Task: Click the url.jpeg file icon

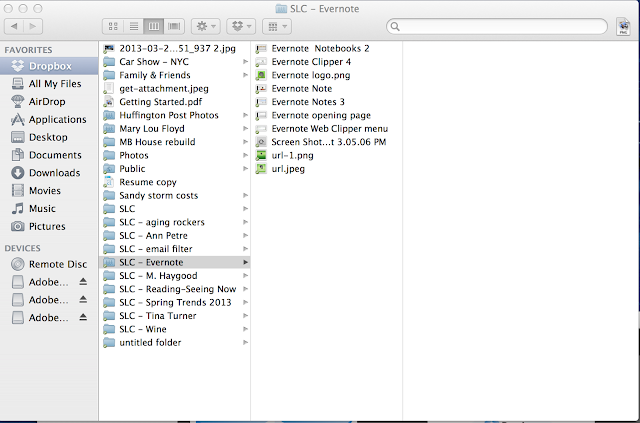Action: [261, 169]
